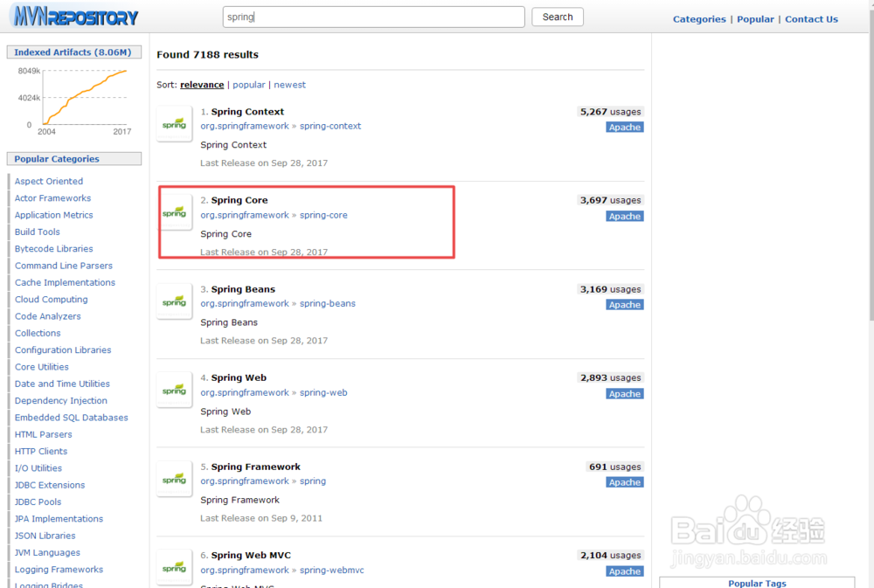Open the Aspect Oriented category

(49, 181)
